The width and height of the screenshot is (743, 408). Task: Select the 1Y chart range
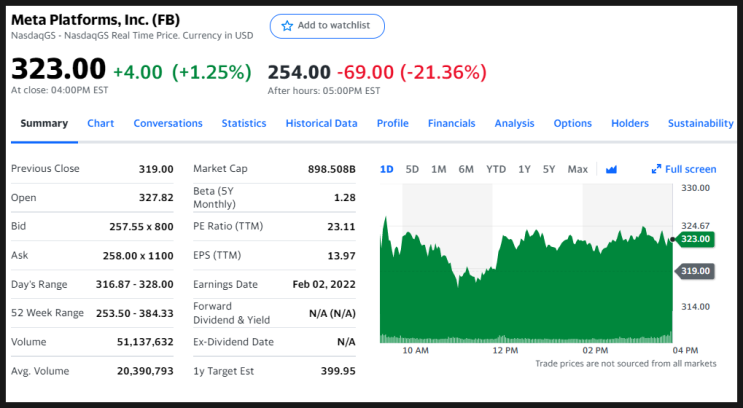(x=524, y=169)
